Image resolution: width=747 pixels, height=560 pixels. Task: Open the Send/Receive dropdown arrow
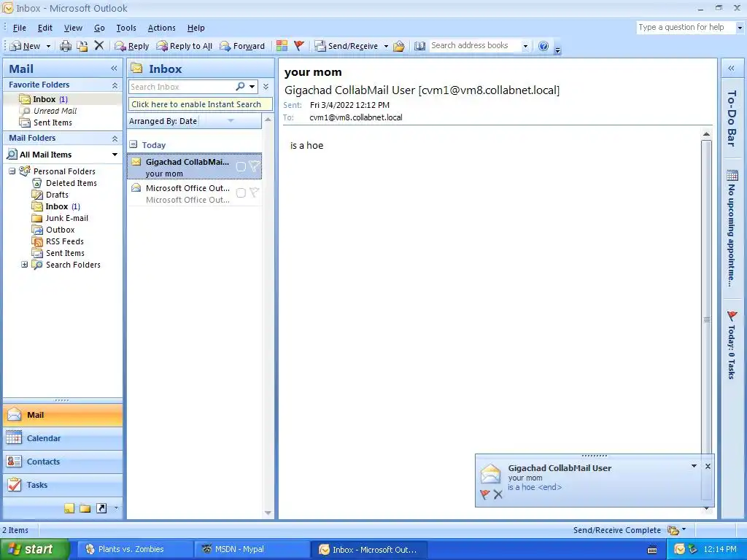tap(386, 46)
